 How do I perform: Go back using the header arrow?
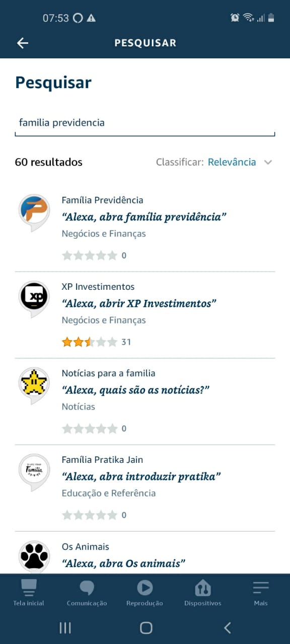point(23,43)
